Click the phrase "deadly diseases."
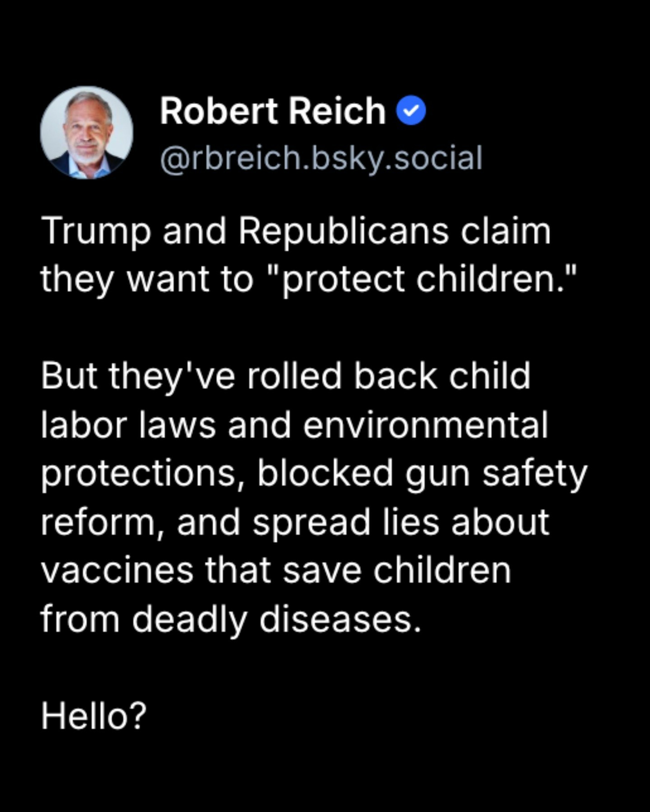The image size is (650, 812). [x=276, y=619]
